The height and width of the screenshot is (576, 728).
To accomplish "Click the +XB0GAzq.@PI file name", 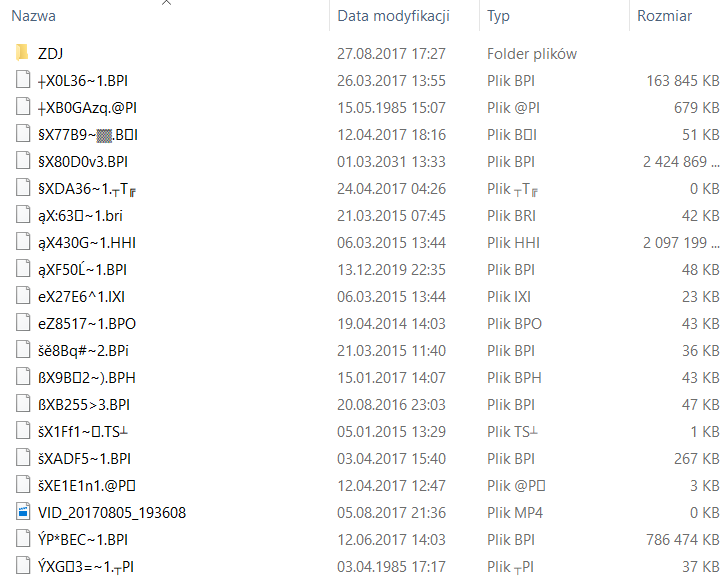I will (87, 108).
